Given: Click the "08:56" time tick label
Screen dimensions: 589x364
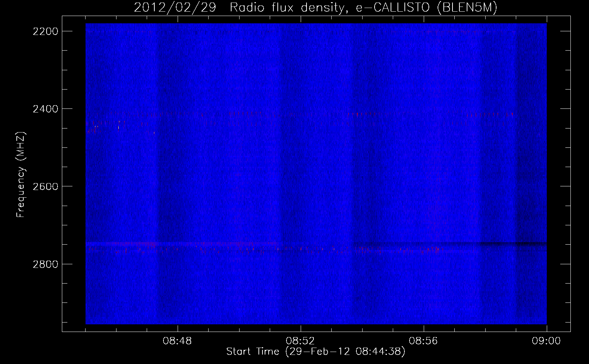Looking at the screenshot, I should tap(423, 341).
